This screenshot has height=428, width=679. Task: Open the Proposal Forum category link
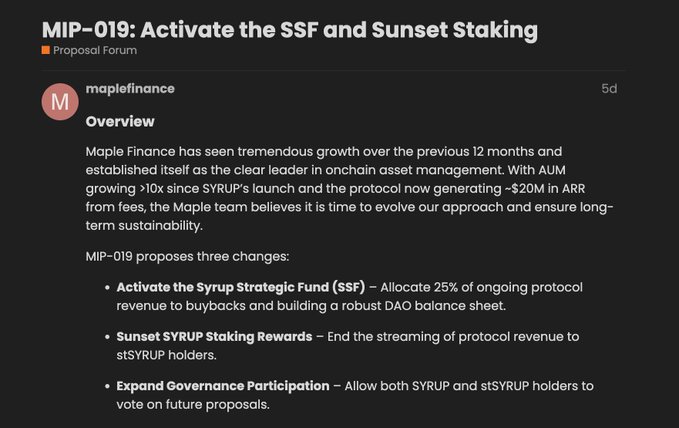[95, 50]
